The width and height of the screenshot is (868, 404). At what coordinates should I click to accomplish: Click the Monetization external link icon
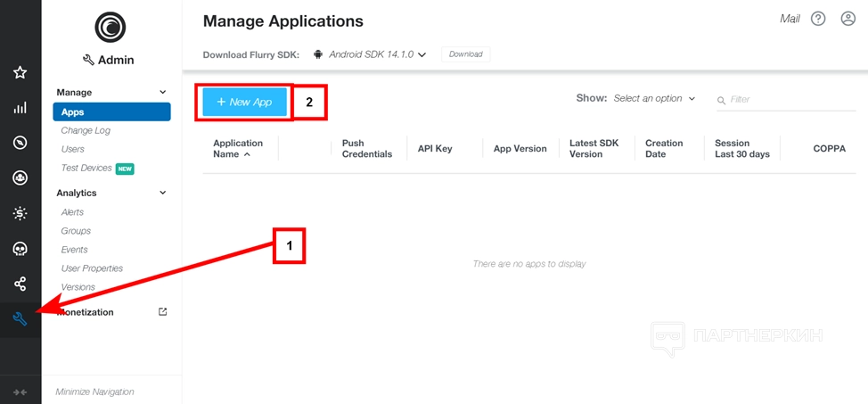[162, 312]
